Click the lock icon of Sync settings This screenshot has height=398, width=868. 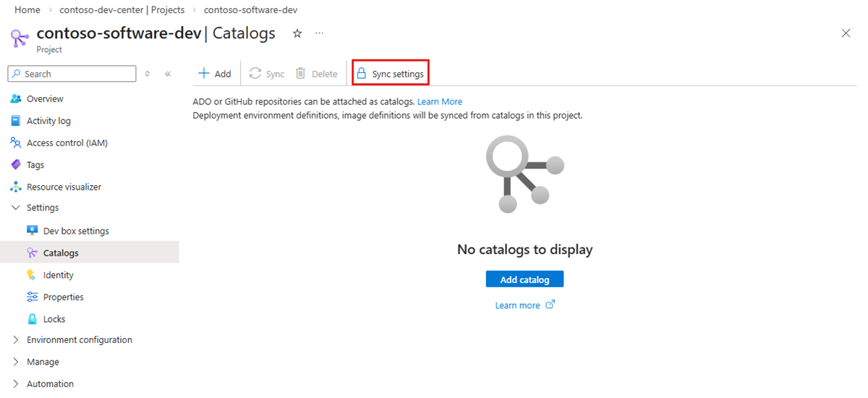[362, 74]
